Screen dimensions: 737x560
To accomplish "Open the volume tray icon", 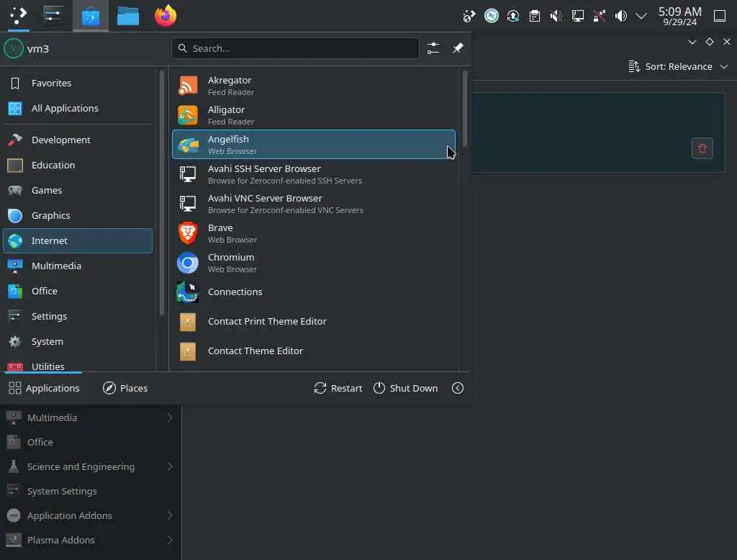I will tap(621, 16).
